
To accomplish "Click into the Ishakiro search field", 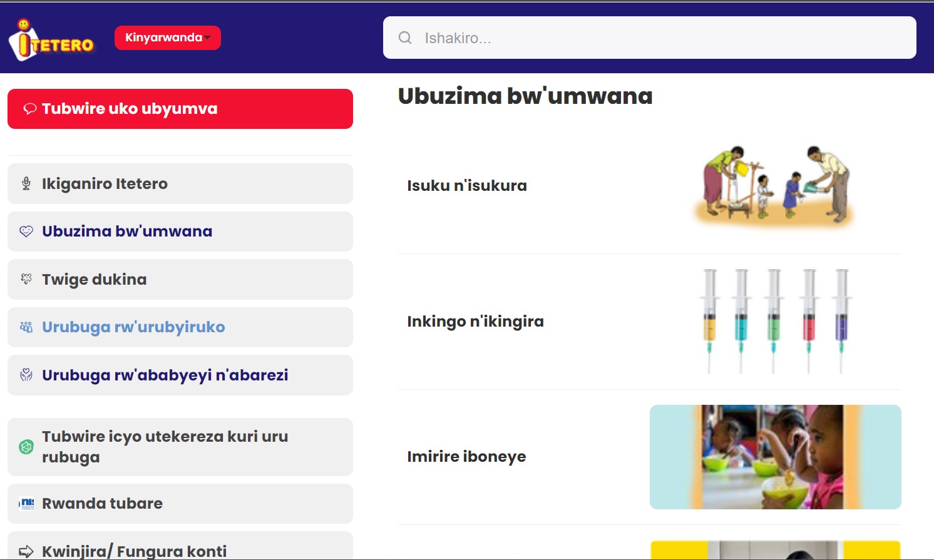I will (x=650, y=38).
